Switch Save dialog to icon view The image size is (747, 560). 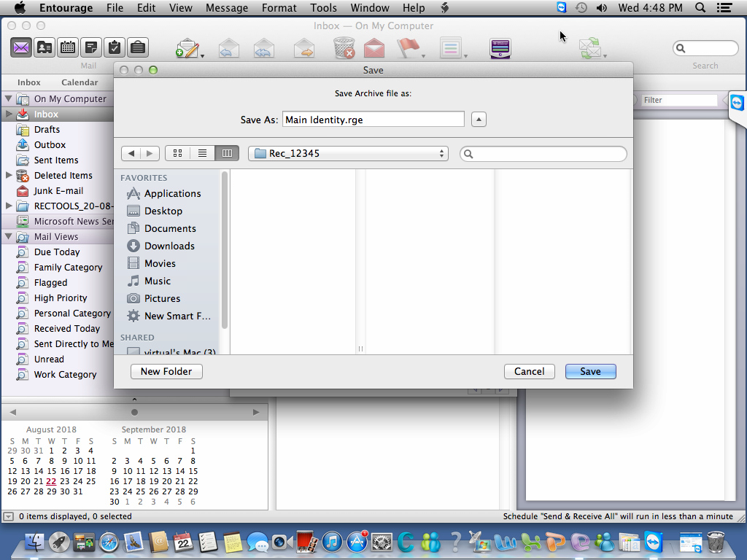178,153
